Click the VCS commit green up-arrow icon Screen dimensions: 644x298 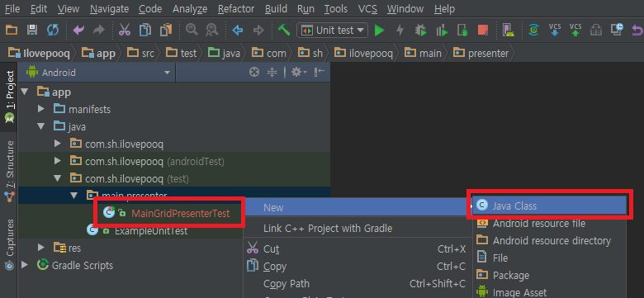pos(575,31)
